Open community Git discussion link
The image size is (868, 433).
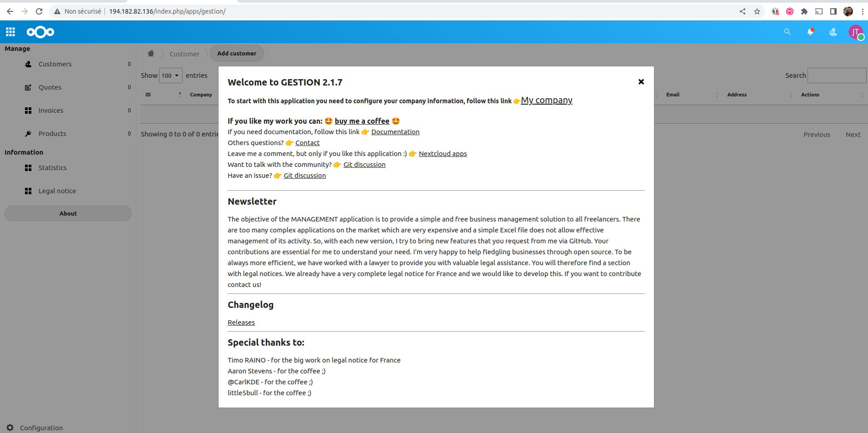(x=364, y=165)
